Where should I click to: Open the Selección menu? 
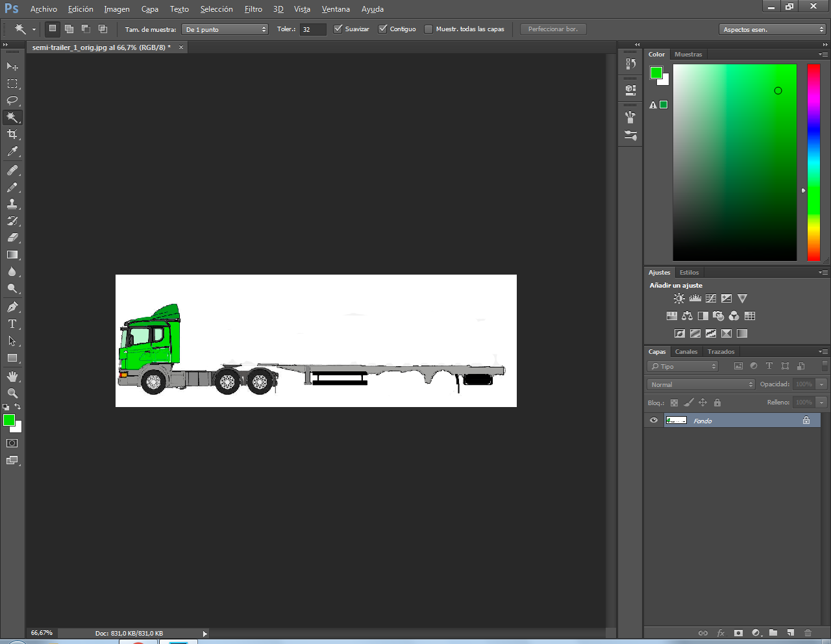coord(216,9)
